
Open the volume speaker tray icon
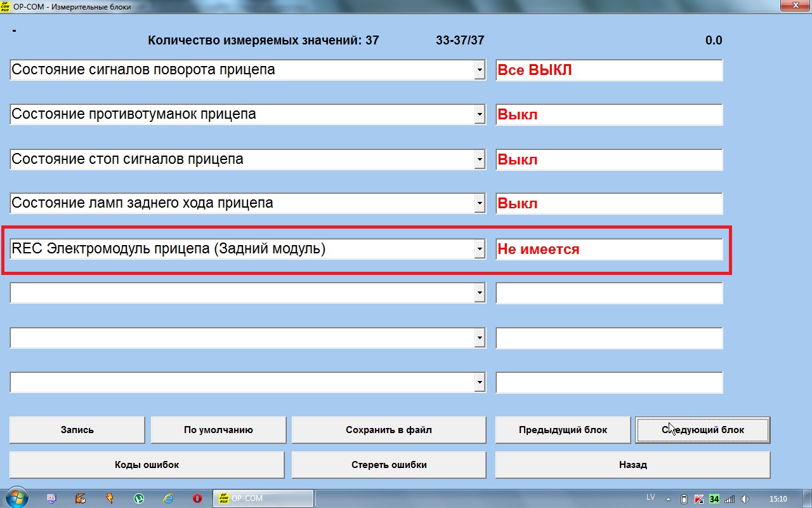(745, 499)
